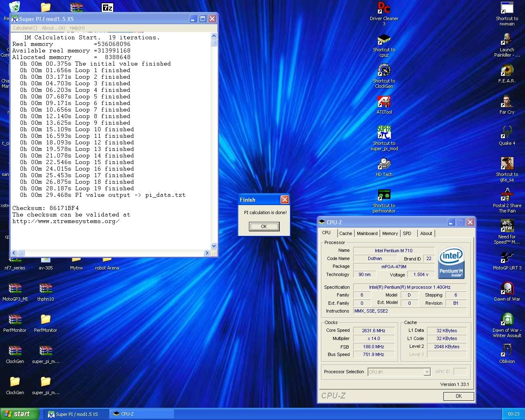Viewport: 525px width, 420px height.
Task: Click Super PI horizontal scrollbar right arrow
Action: pos(207,253)
